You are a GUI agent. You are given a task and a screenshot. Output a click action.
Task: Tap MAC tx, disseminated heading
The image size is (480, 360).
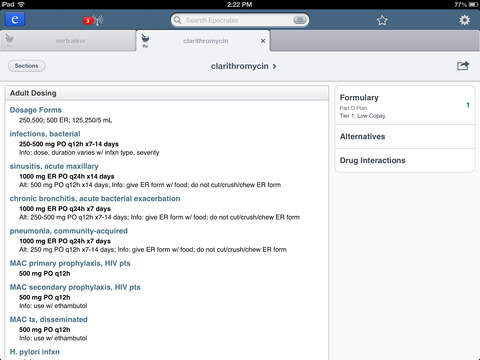click(x=49, y=319)
